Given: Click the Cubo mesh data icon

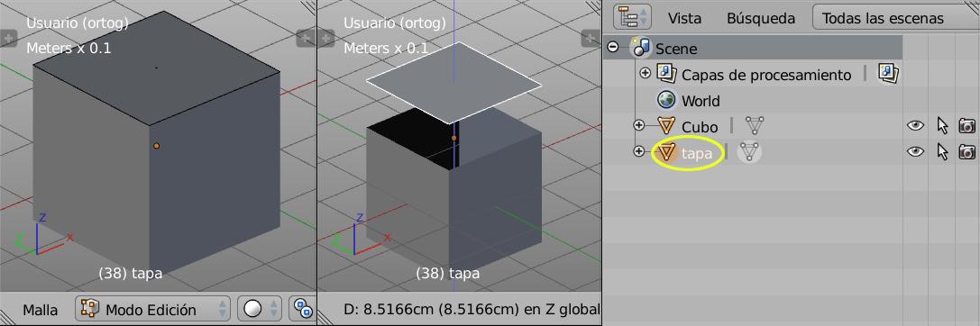Looking at the screenshot, I should pos(755,126).
